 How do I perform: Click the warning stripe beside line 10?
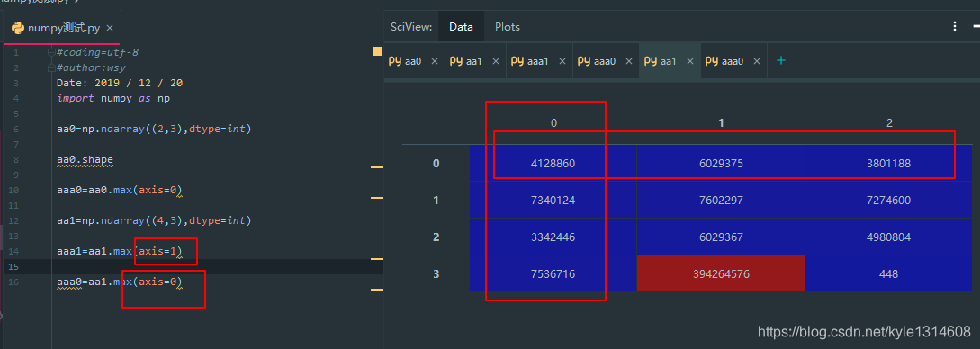pyautogui.click(x=377, y=197)
